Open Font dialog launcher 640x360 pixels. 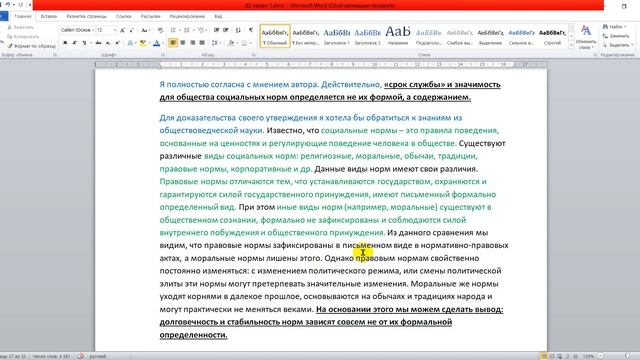click(163, 54)
